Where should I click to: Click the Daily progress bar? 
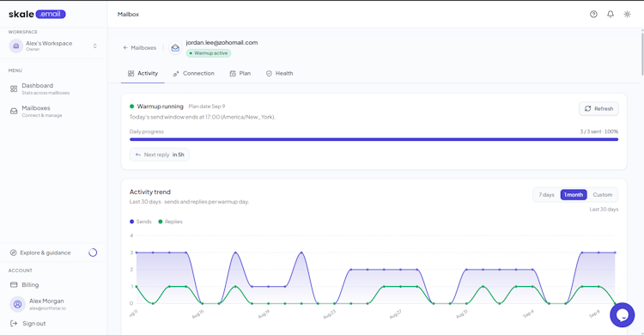click(374, 139)
